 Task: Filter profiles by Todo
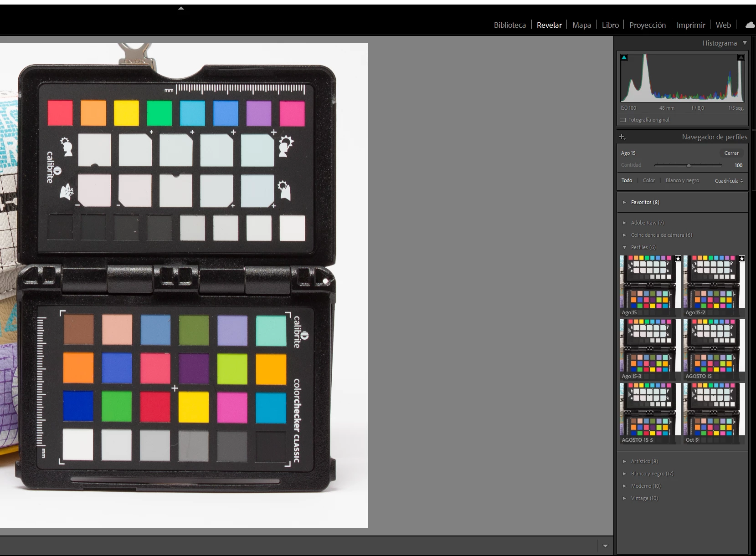coord(627,180)
